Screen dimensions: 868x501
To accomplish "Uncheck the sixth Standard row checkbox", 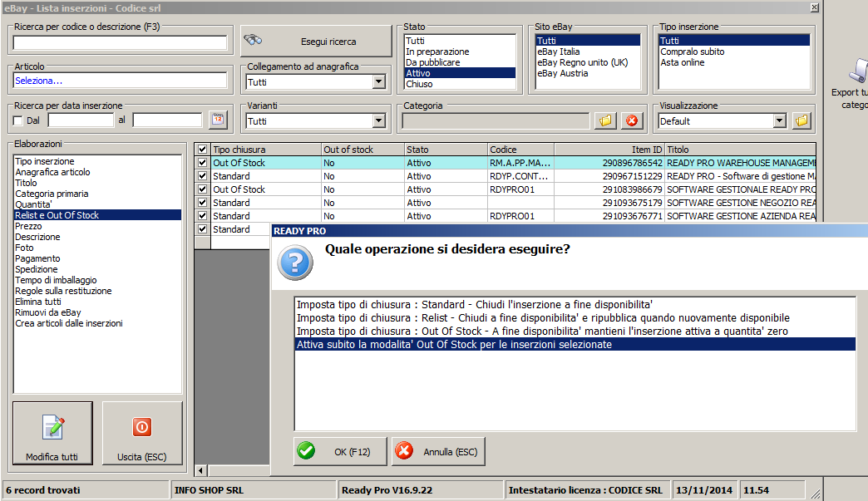I will pyautogui.click(x=203, y=229).
